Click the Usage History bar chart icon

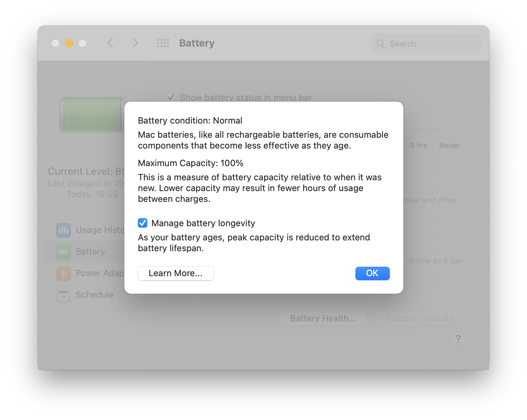coord(64,230)
